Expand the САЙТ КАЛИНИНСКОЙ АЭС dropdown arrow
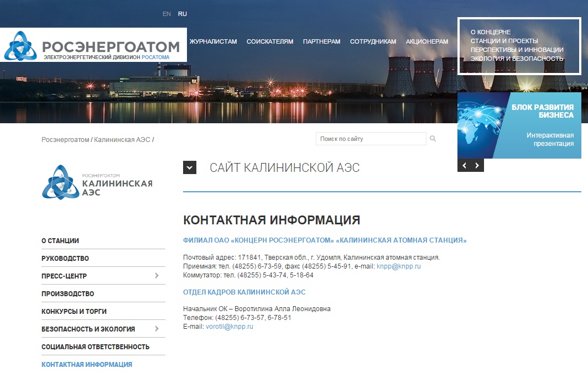The image size is (588, 373). pyautogui.click(x=190, y=167)
